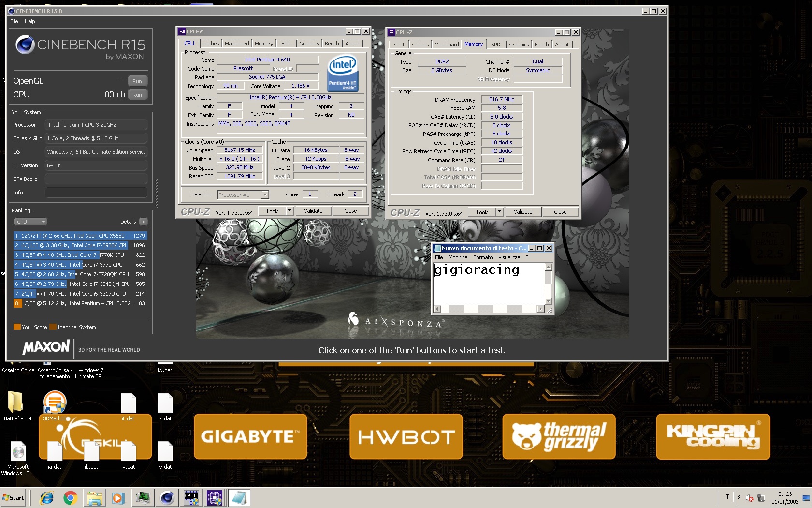Show hidden tray icons arrow
Viewport: 812px width, 508px height.
739,497
